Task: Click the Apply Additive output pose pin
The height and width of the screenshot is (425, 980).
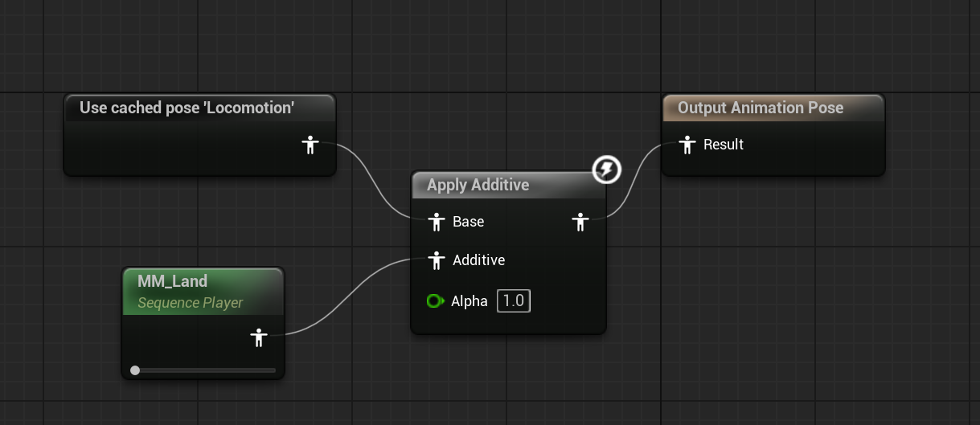Action: click(x=580, y=222)
